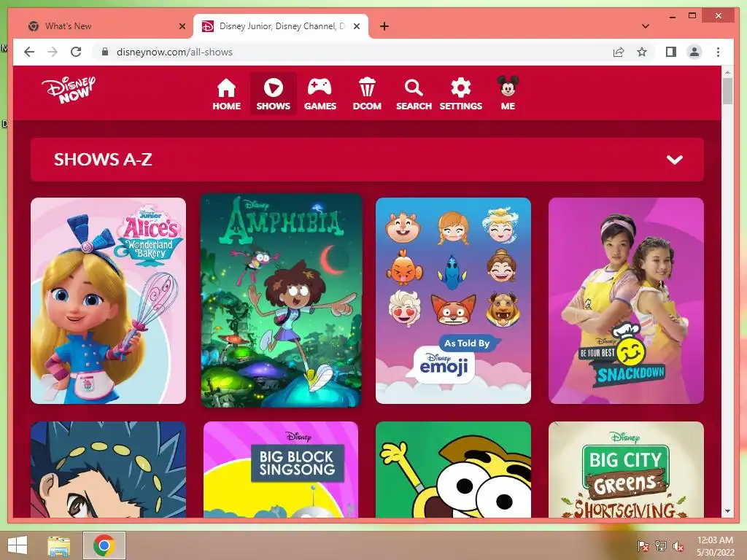Expand the Shows A-Z dropdown chevron
Viewport: 747px width, 560px height.
tap(675, 160)
